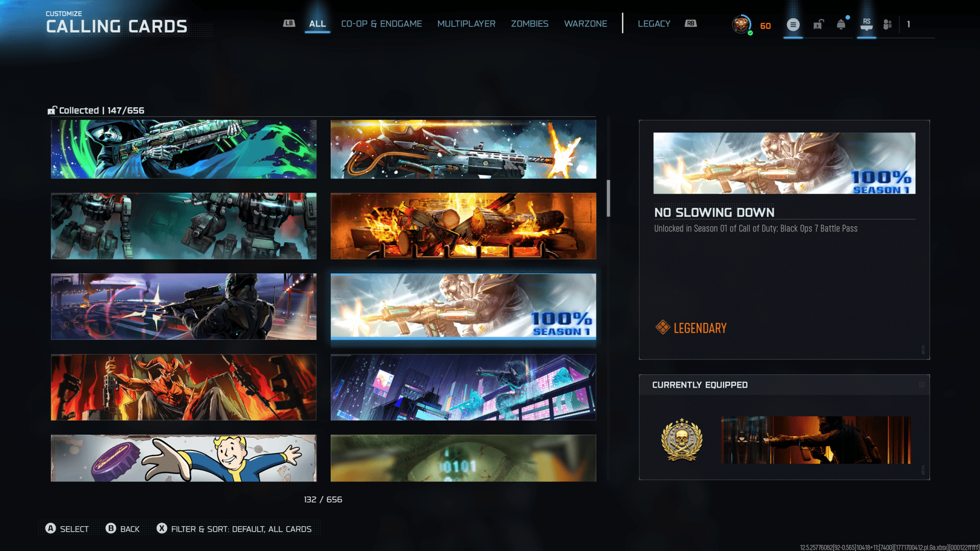
Task: Click the unlocked padlock icon in the header
Action: pyautogui.click(x=818, y=24)
